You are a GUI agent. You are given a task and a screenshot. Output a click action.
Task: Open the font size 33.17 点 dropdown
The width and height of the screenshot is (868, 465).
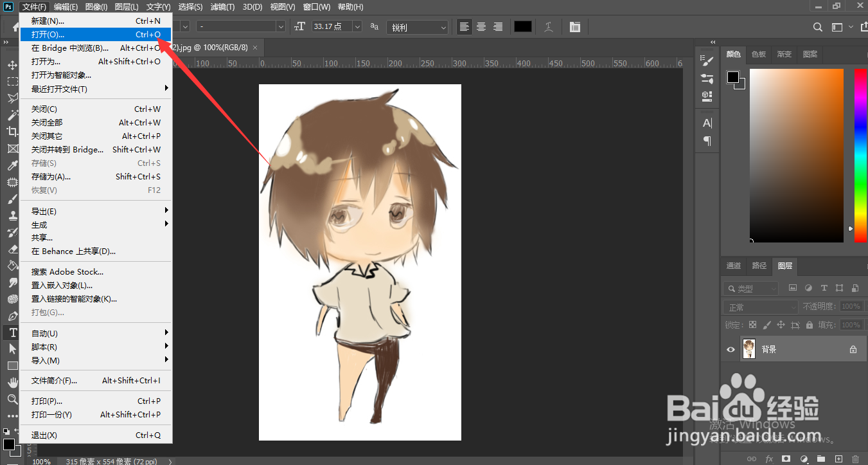(x=357, y=27)
